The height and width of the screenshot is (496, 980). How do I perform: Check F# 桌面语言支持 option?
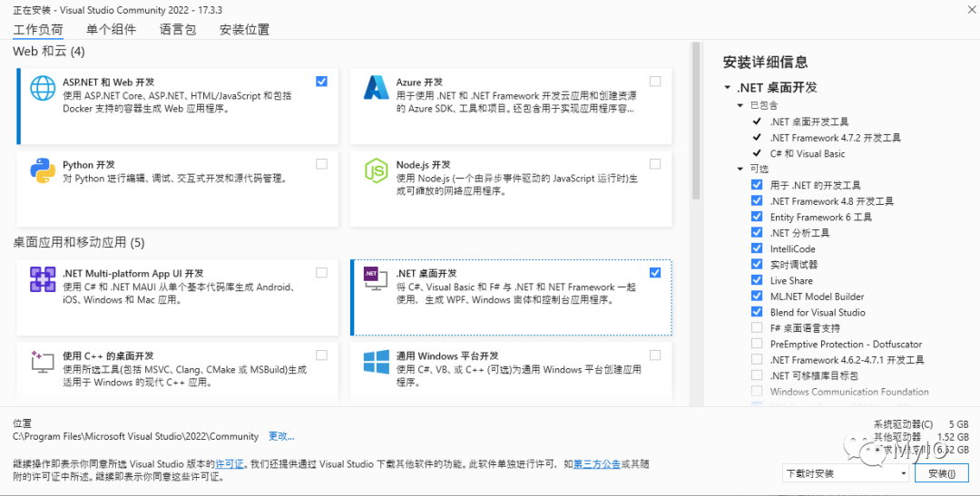tap(757, 328)
